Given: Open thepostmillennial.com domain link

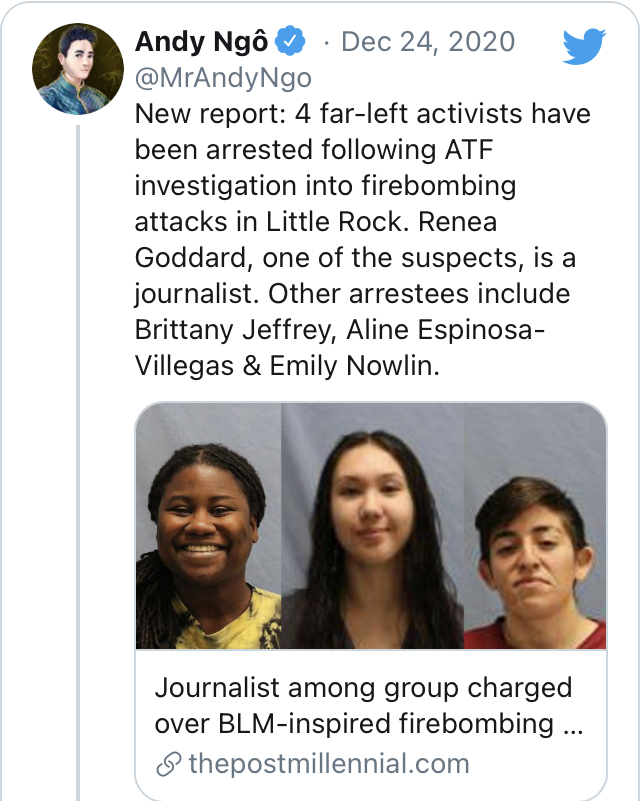Looking at the screenshot, I should [x=329, y=764].
